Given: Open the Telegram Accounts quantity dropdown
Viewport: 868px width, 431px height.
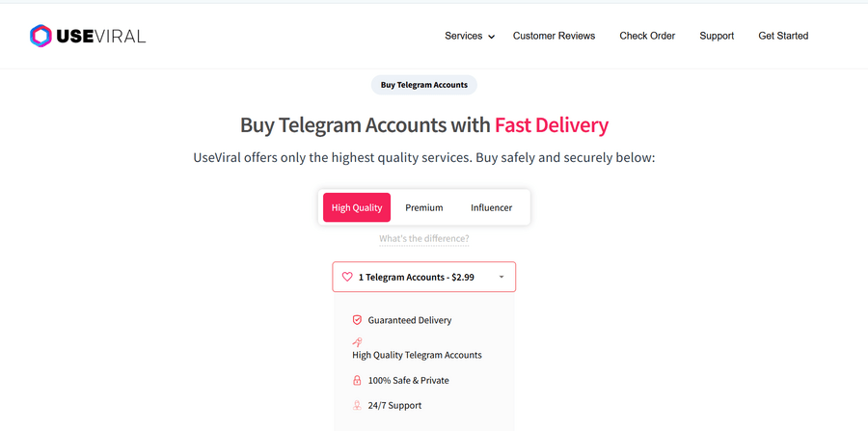Looking at the screenshot, I should (424, 277).
